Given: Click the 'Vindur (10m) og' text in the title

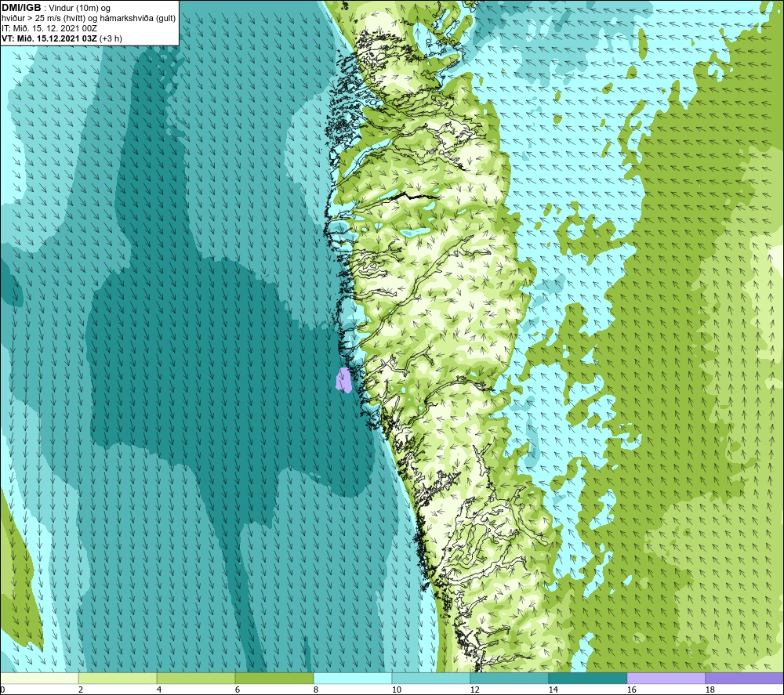Looking at the screenshot, I should click(79, 9).
